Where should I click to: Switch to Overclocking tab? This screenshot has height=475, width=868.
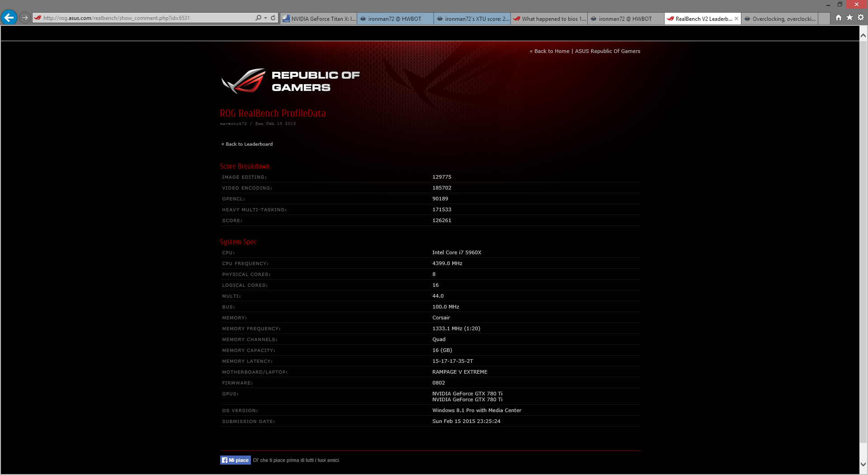[x=780, y=19]
